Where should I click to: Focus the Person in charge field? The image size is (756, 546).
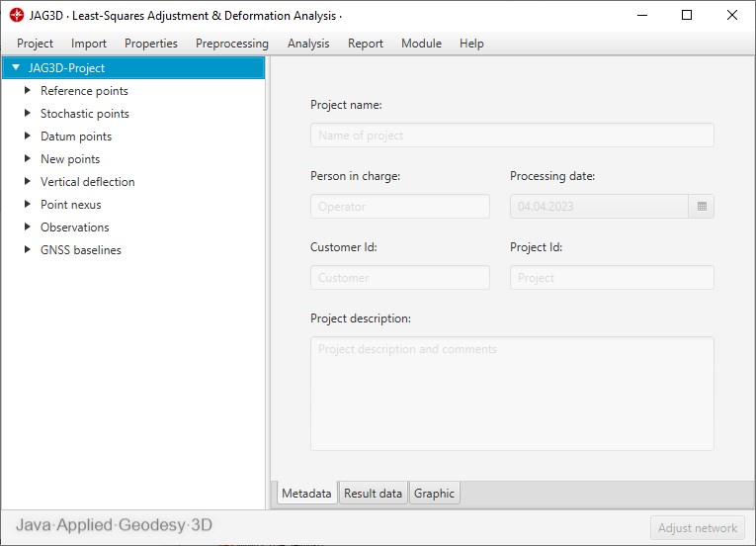[399, 207]
